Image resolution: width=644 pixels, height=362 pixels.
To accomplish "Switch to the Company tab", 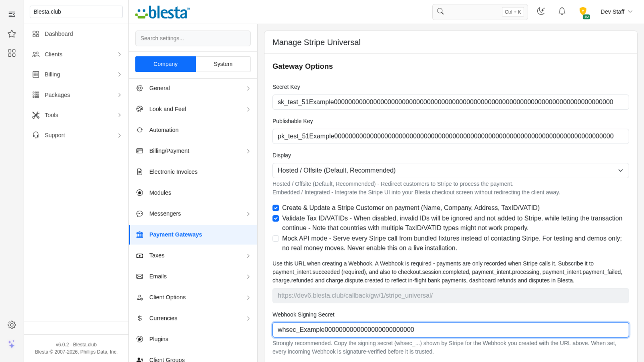I will 165,64.
